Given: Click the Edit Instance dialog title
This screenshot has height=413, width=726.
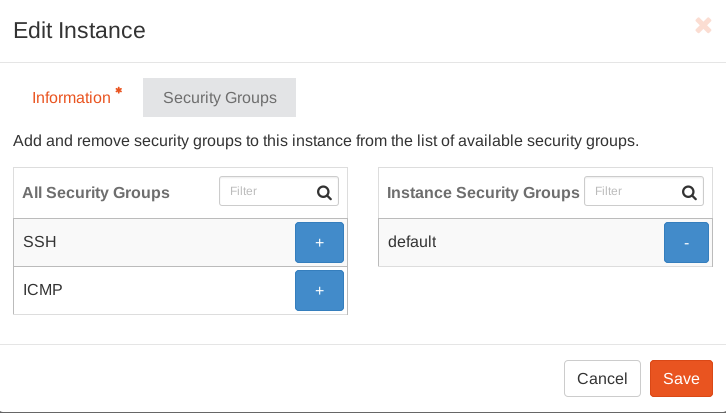Looking at the screenshot, I should [79, 31].
